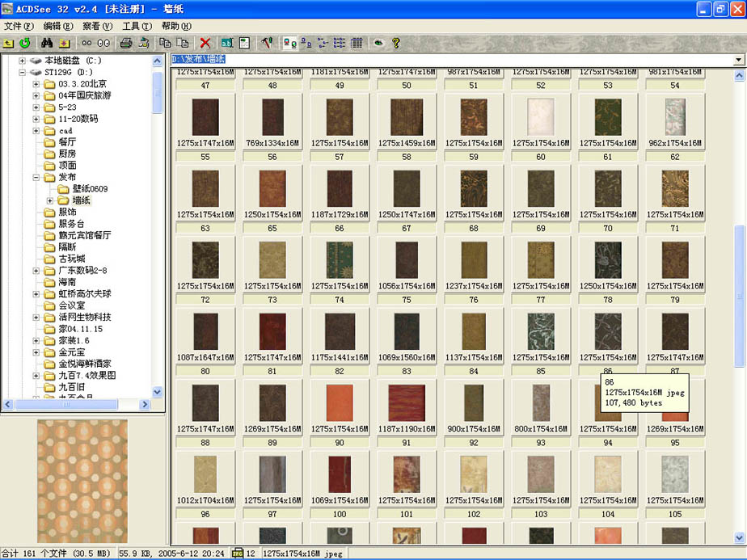The width and height of the screenshot is (747, 560).
Task: Open the 编辑(E) menu
Action: (x=58, y=26)
